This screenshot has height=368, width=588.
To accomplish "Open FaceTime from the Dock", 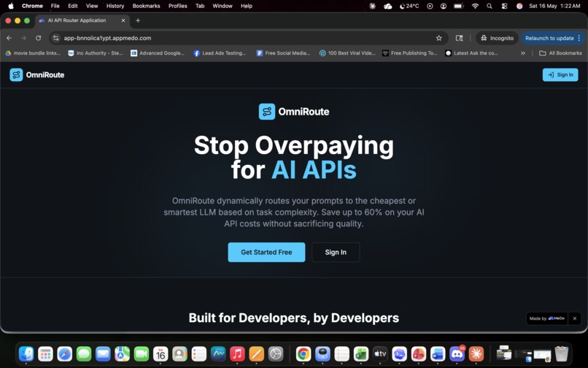I will click(142, 353).
